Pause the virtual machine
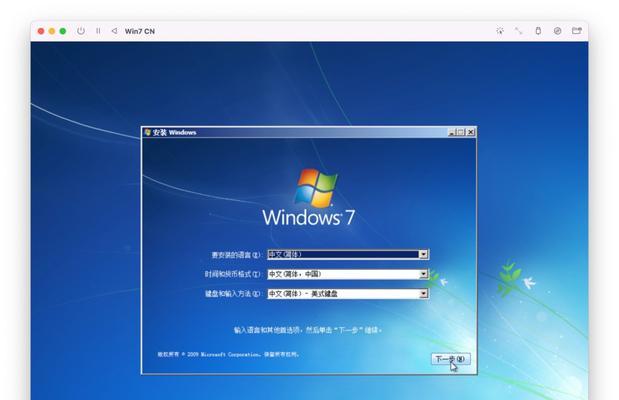 (x=98, y=31)
